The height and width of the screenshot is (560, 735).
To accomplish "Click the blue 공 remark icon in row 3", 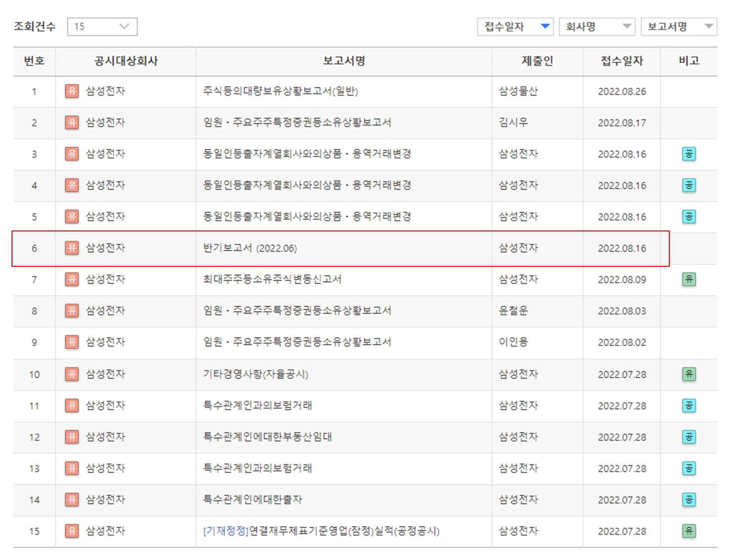I will tap(689, 154).
